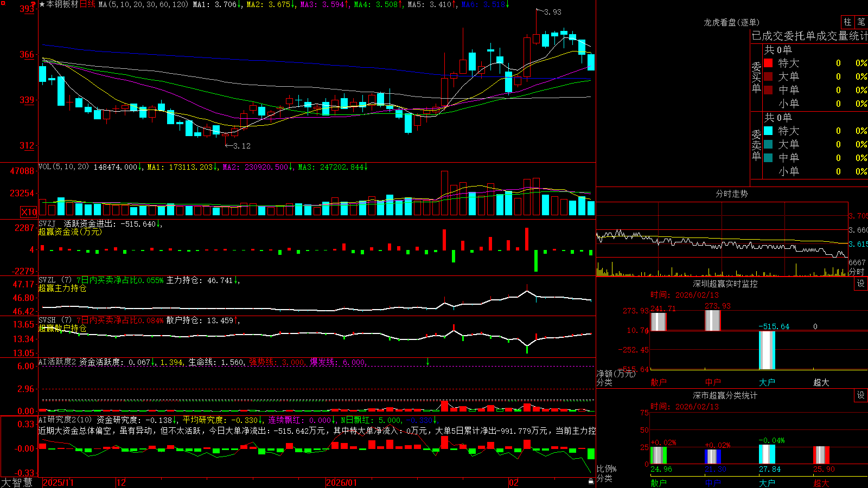
Task: Click the 大户 -515.64 cyan bar in monitor chart
Action: coord(767,350)
